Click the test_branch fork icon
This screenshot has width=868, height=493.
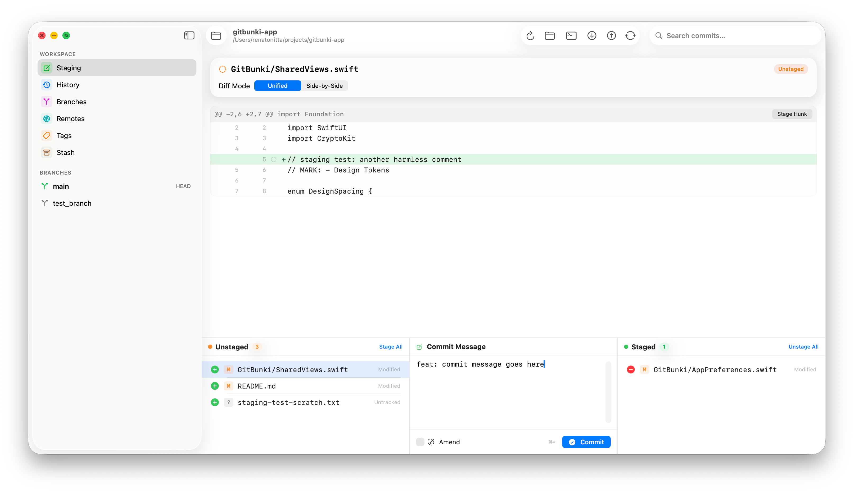[45, 203]
